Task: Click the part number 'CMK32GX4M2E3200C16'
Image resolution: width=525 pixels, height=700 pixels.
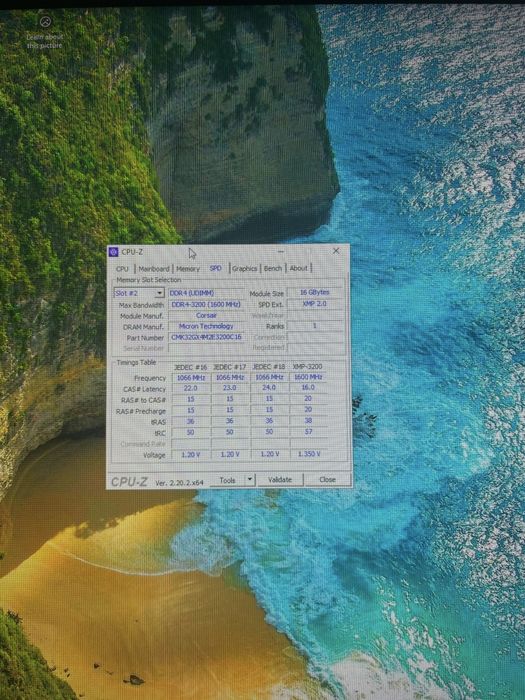Action: coord(206,337)
